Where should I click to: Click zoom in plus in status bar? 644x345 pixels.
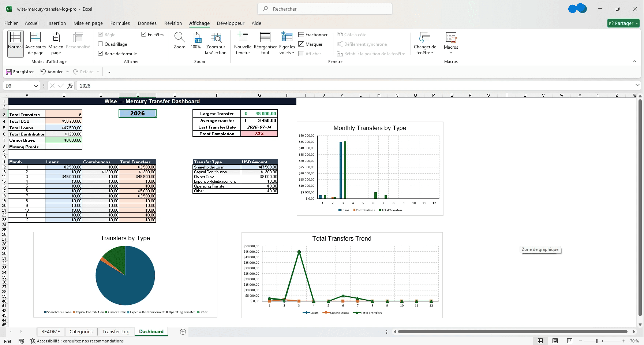click(x=624, y=341)
